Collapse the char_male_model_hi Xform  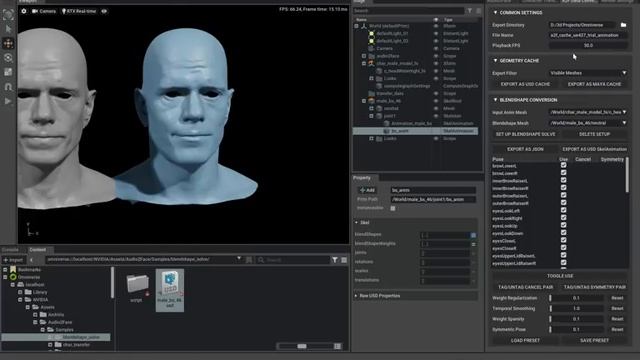[364, 64]
